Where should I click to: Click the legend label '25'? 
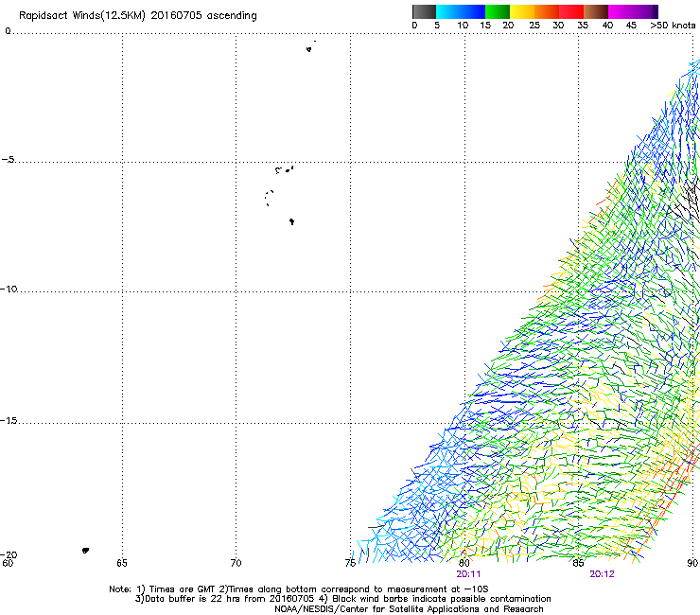[x=534, y=26]
